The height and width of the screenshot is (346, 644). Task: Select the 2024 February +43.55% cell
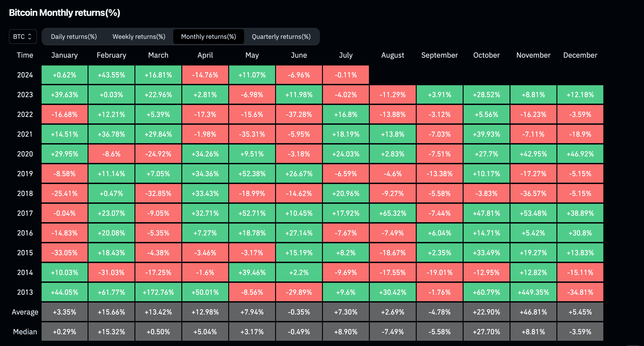click(111, 75)
